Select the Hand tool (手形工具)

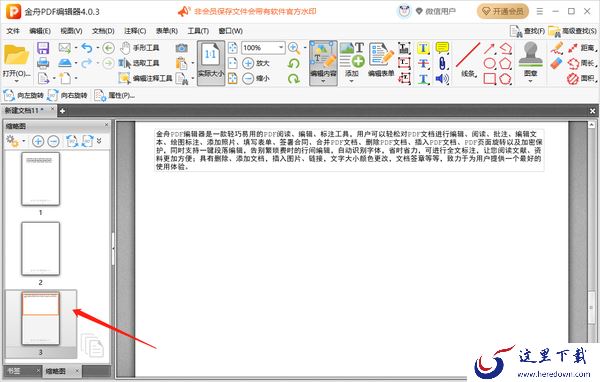[140, 48]
